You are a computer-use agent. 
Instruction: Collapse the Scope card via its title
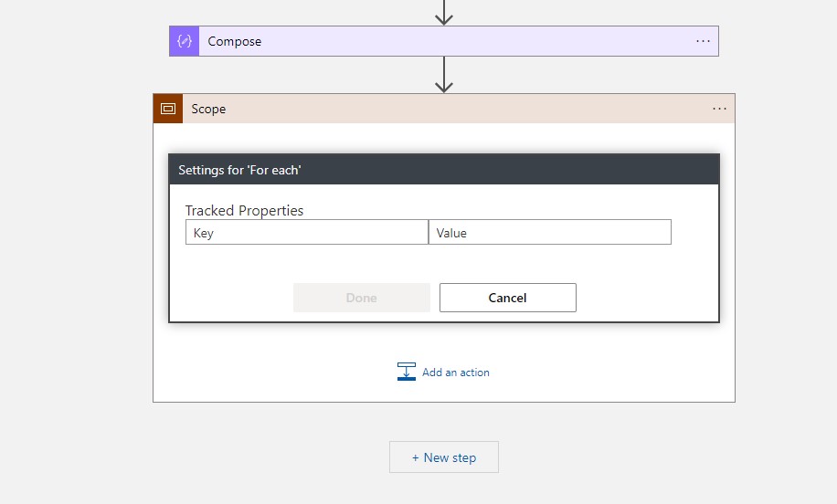pos(208,109)
